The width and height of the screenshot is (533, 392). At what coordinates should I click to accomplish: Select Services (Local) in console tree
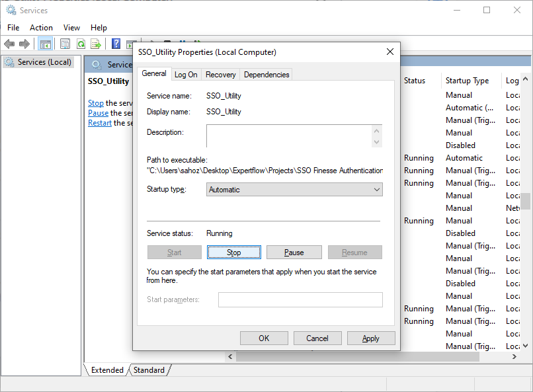pos(44,62)
